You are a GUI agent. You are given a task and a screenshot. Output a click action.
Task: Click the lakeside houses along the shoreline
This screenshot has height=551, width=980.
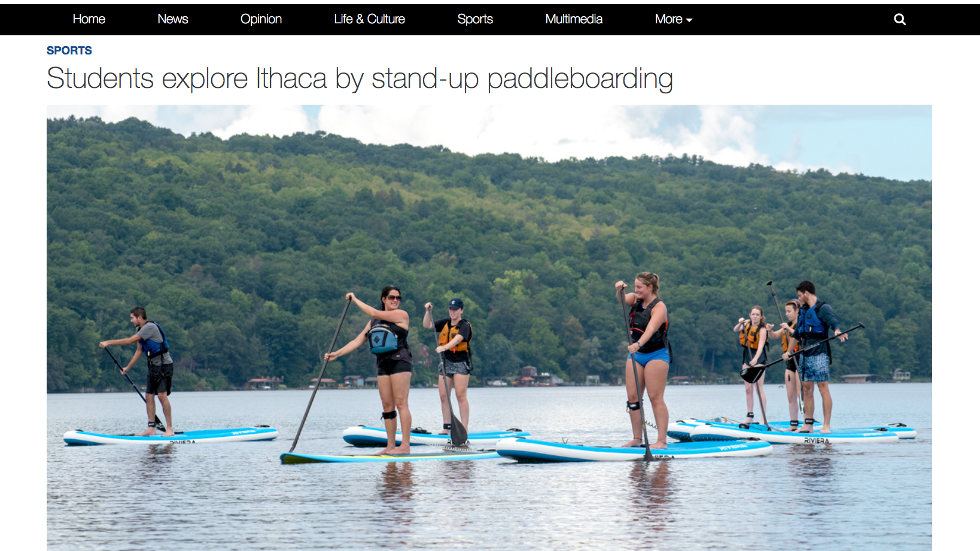click(526, 378)
